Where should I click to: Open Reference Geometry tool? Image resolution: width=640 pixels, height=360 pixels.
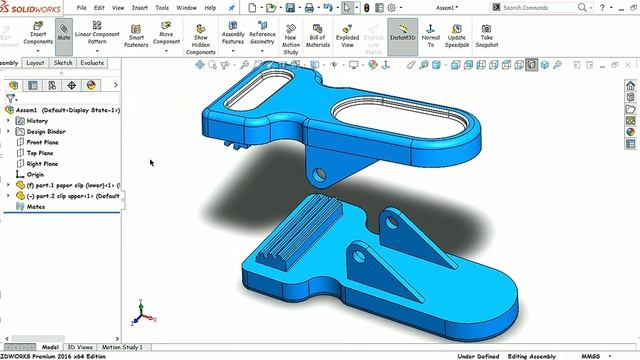click(x=262, y=34)
